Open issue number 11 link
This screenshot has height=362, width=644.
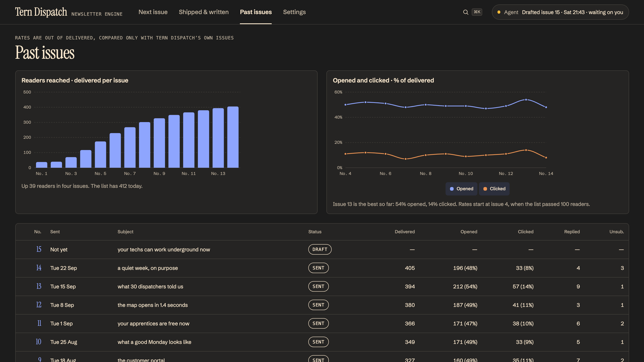point(39,323)
